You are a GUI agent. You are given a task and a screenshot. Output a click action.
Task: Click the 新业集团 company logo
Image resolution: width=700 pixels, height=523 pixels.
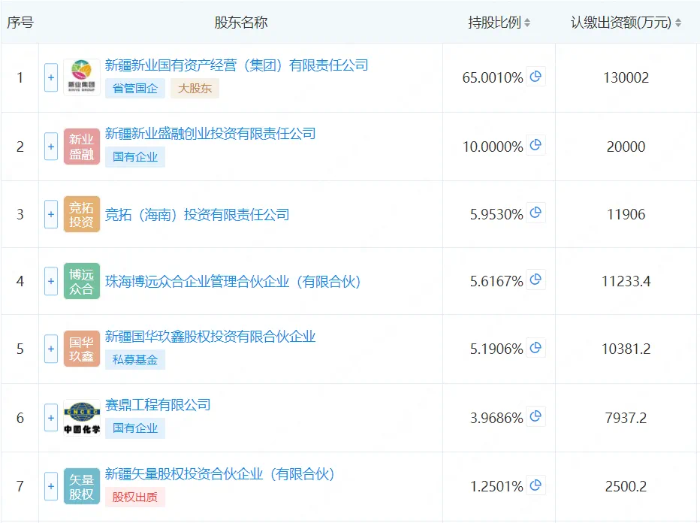(x=82, y=77)
